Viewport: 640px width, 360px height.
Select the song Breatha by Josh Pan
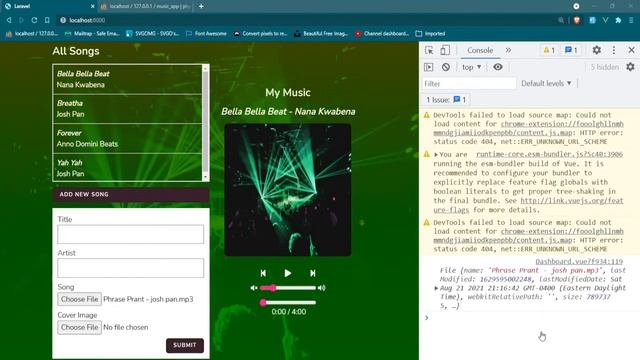tap(127, 109)
